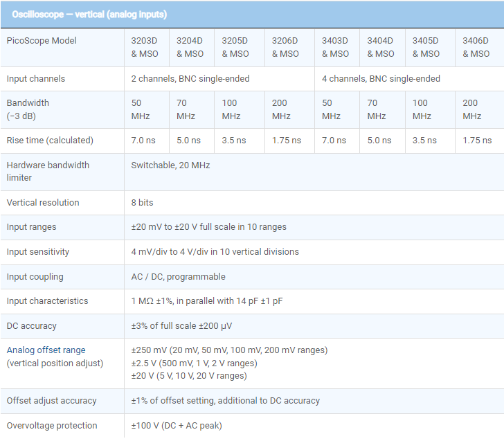Click '±1% of offset setting' value

tap(225, 401)
